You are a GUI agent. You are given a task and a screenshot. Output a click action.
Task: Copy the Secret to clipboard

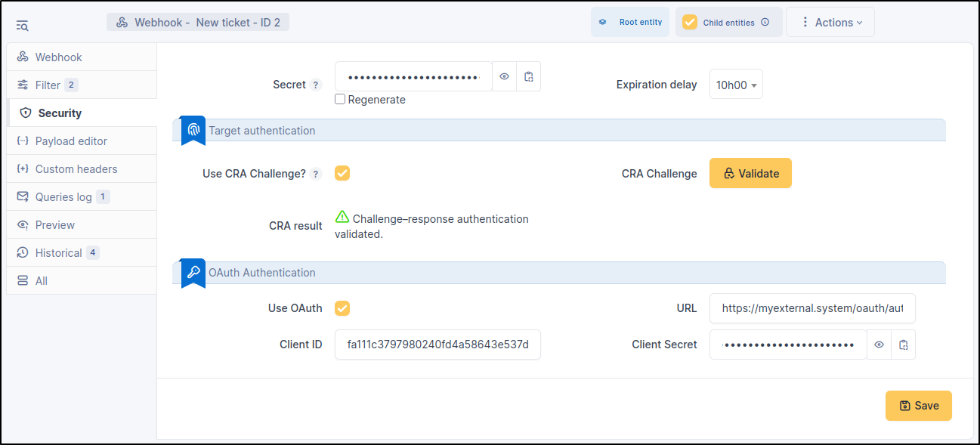(x=529, y=76)
